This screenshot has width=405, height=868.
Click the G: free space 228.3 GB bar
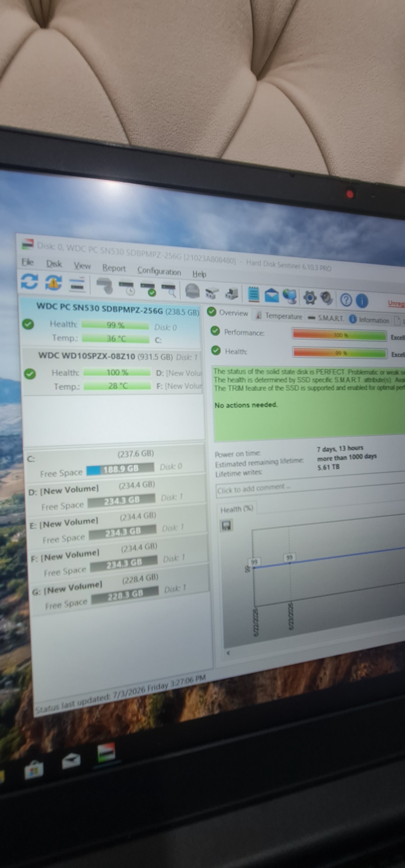[x=125, y=595]
